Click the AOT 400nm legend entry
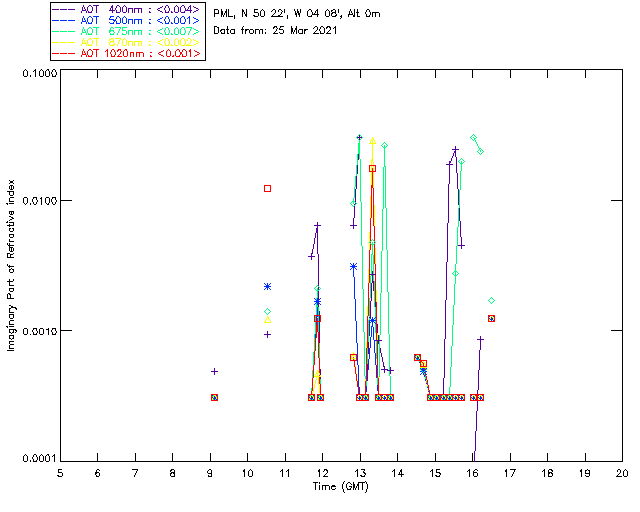 coord(127,9)
